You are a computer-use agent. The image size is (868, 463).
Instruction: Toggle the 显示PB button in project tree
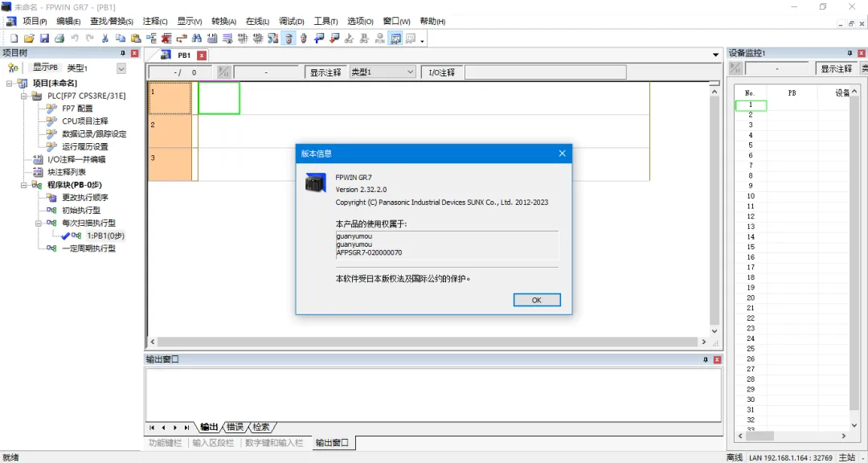point(44,68)
